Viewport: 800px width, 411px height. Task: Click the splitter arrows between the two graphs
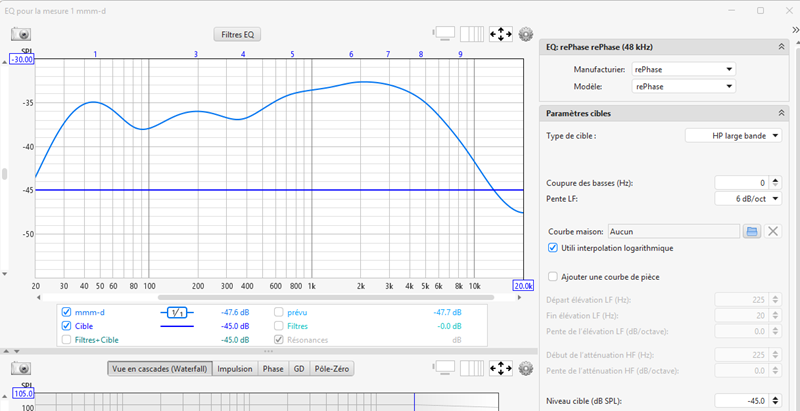11,351
